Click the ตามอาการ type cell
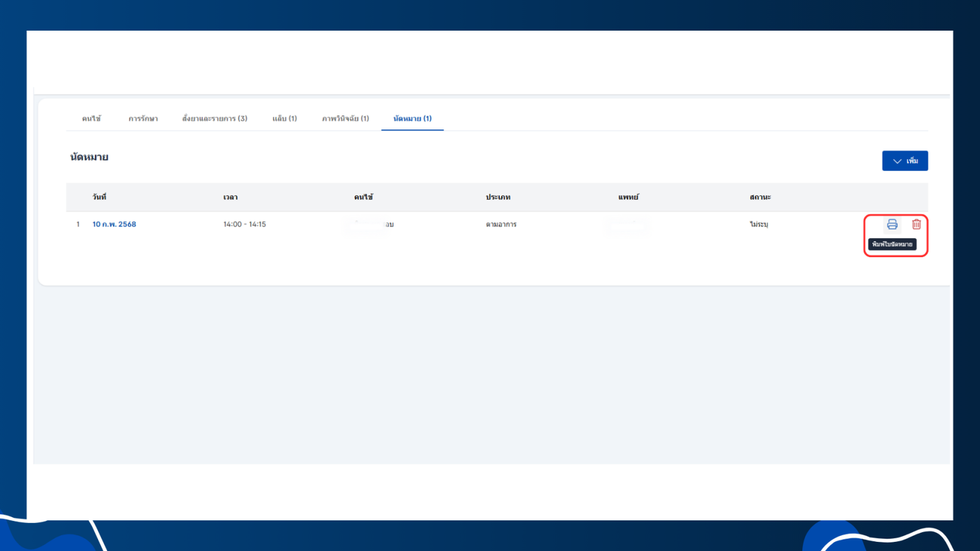 click(501, 225)
